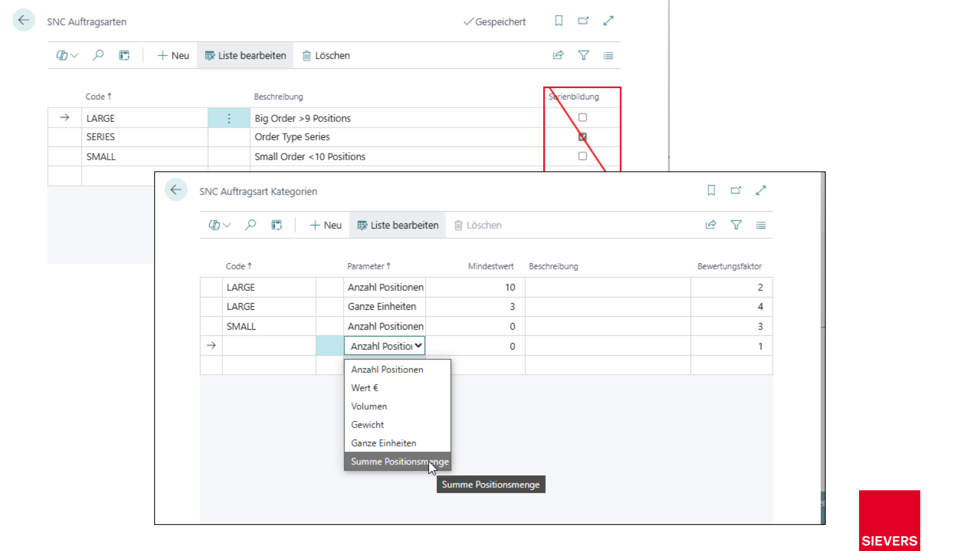Click analysis mode icon in Kategorien toolbar
This screenshot has height=551, width=980.
(277, 225)
